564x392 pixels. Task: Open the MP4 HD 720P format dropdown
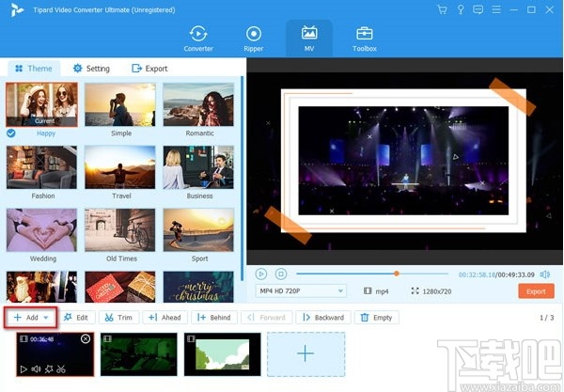tap(301, 290)
